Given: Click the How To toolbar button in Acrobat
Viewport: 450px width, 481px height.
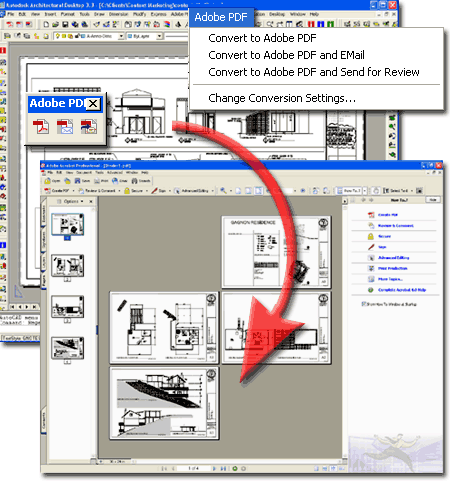Looking at the screenshot, I should click(x=349, y=191).
